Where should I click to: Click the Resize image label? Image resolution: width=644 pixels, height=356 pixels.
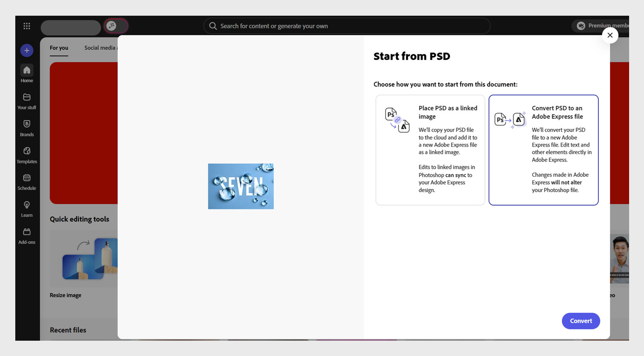coord(66,295)
